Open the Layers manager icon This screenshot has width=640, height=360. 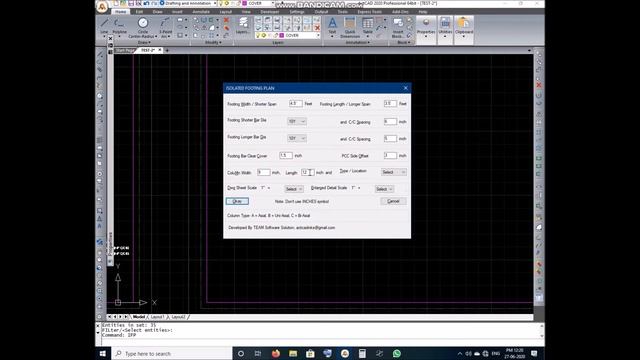pos(243,25)
